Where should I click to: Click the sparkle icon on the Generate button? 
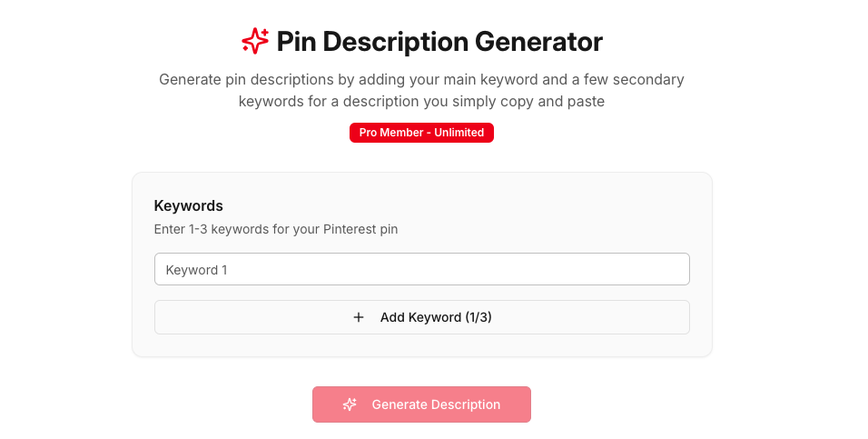tap(350, 404)
